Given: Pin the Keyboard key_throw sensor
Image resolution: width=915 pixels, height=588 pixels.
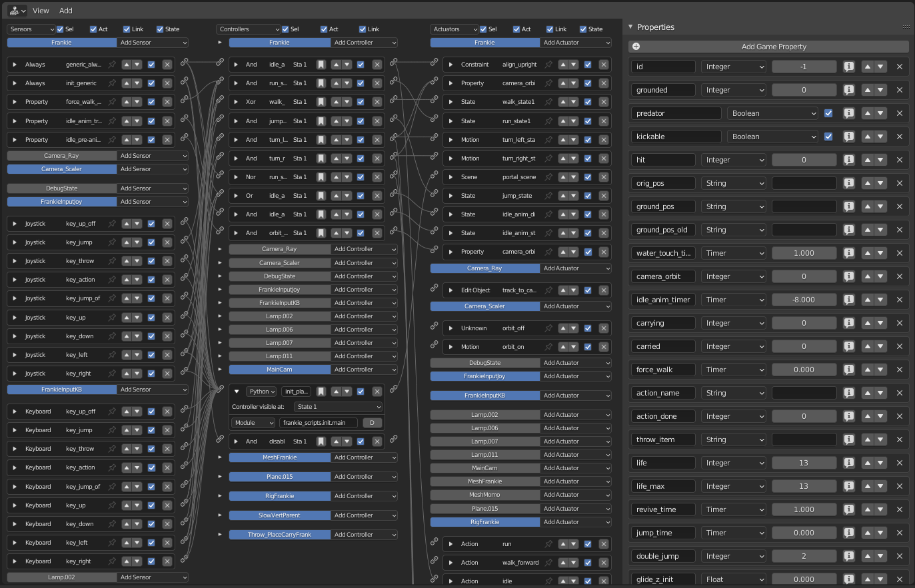Looking at the screenshot, I should coord(112,449).
